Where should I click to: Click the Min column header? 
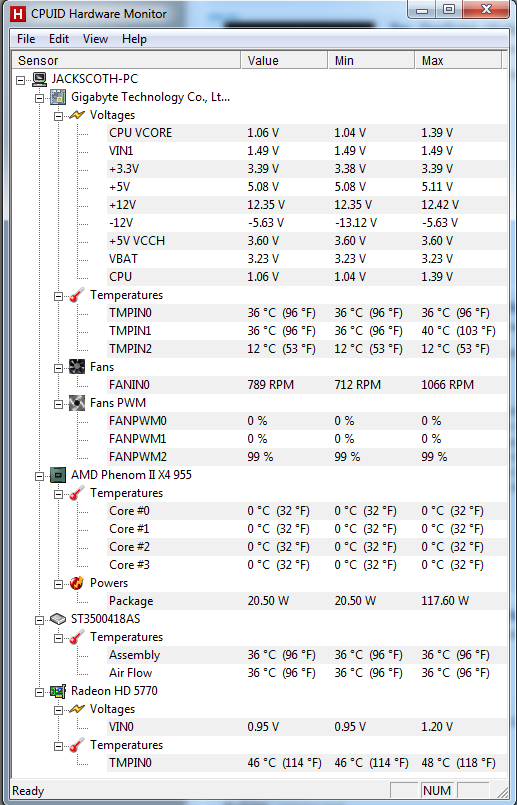pyautogui.click(x=371, y=61)
